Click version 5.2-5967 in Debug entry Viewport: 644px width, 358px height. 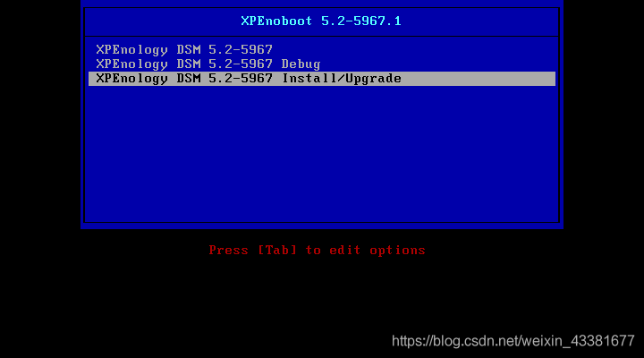pos(241,64)
